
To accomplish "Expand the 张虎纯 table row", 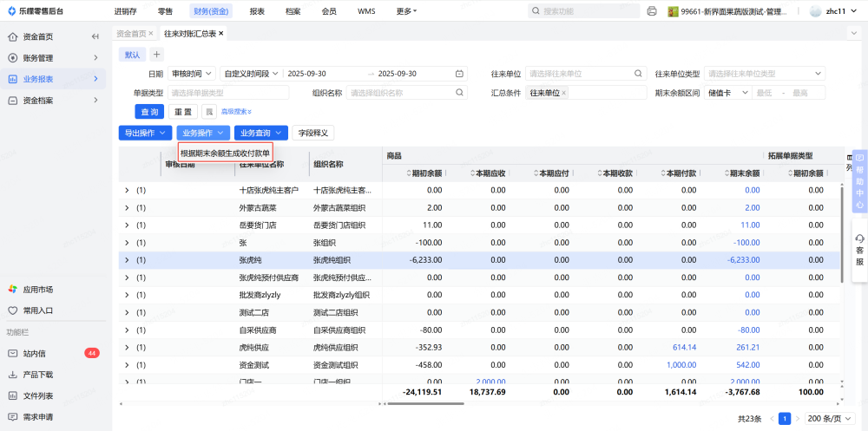I will point(127,259).
